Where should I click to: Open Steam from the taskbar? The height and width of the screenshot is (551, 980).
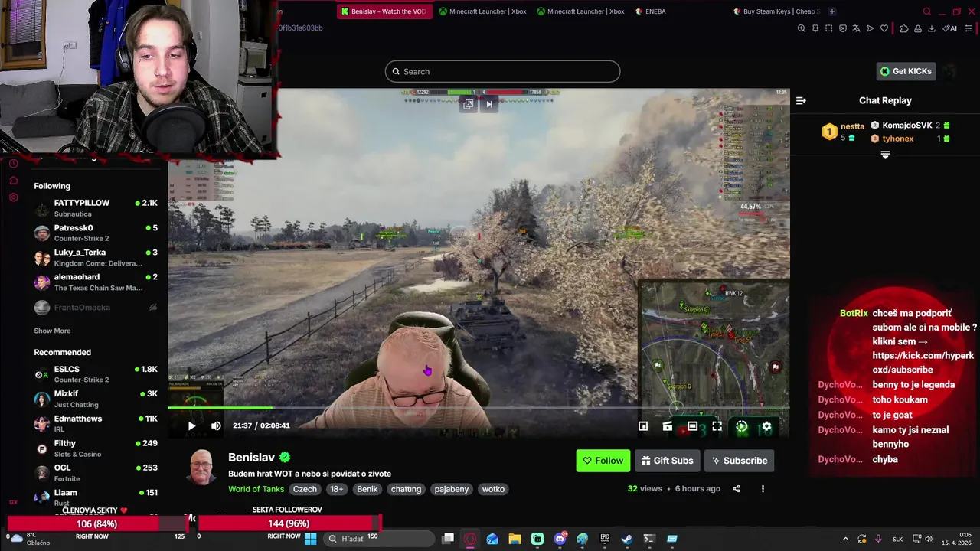coord(627,539)
